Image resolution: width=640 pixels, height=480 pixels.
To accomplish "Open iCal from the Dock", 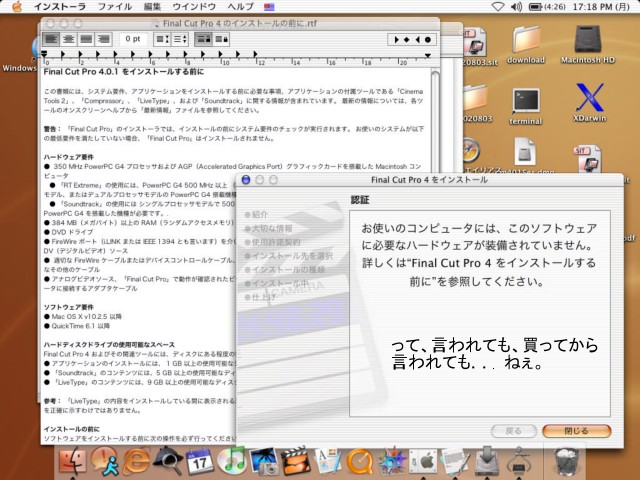I will (x=199, y=460).
